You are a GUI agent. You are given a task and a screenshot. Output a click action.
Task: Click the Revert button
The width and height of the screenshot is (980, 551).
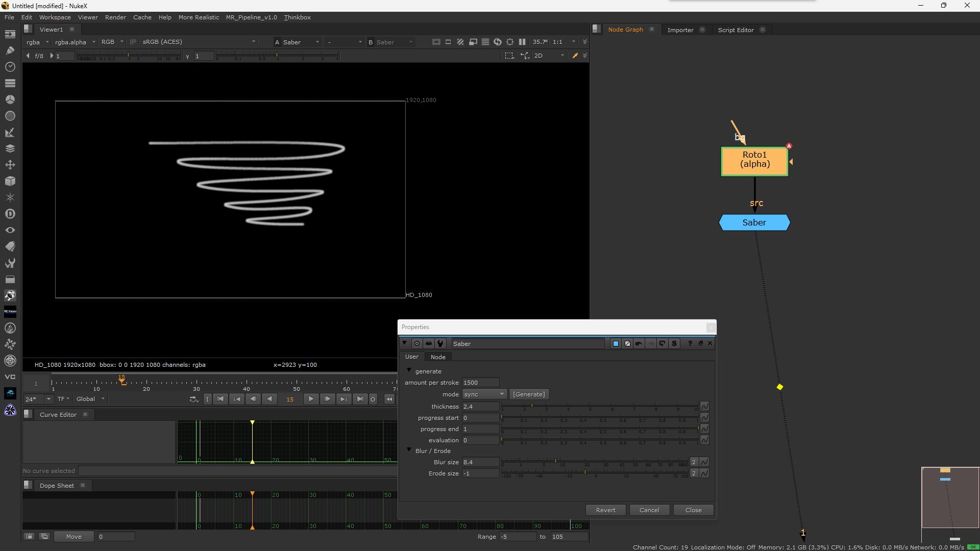tap(605, 510)
